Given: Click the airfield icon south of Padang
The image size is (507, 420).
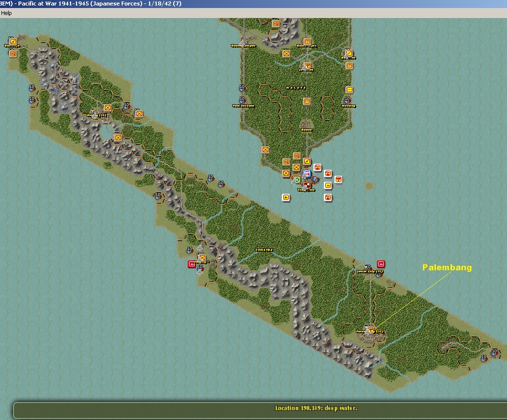Looking at the screenshot, I should [200, 272].
